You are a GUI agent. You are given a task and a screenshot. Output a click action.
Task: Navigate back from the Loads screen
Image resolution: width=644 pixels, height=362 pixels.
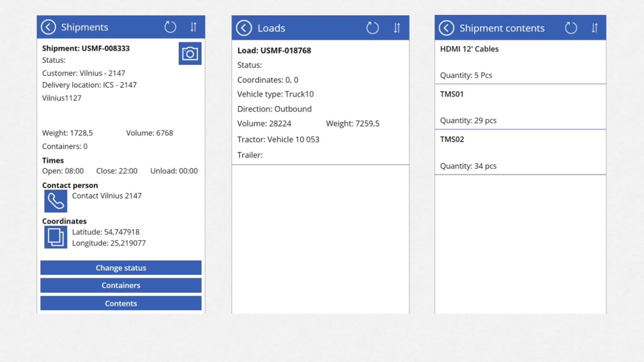pyautogui.click(x=244, y=27)
